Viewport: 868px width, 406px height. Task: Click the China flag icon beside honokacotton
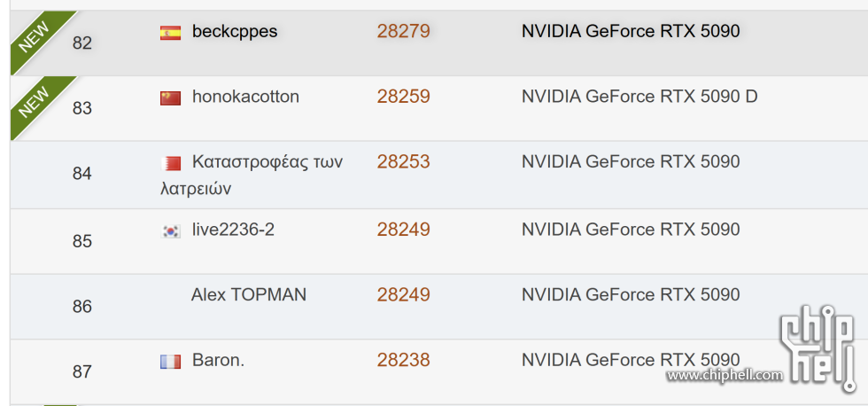coord(170,98)
